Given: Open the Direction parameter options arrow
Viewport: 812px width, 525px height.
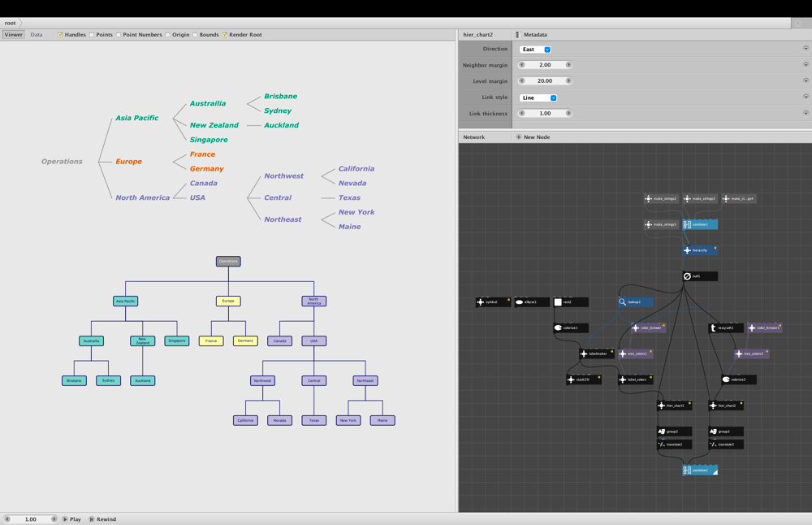Looking at the screenshot, I should (x=806, y=48).
